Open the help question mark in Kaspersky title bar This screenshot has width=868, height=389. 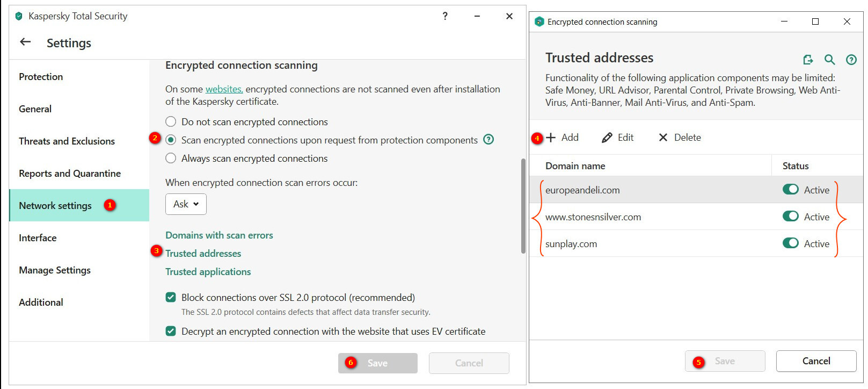[x=445, y=16]
